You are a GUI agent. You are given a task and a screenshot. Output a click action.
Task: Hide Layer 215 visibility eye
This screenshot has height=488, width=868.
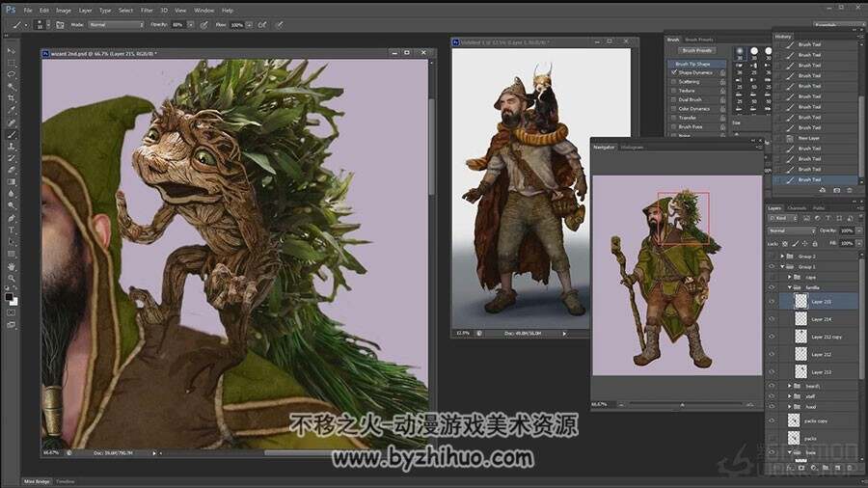coord(772,302)
